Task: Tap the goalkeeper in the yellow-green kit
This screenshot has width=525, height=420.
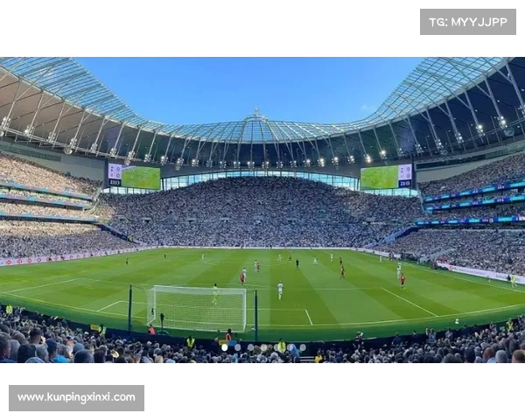Action: click(x=214, y=294)
